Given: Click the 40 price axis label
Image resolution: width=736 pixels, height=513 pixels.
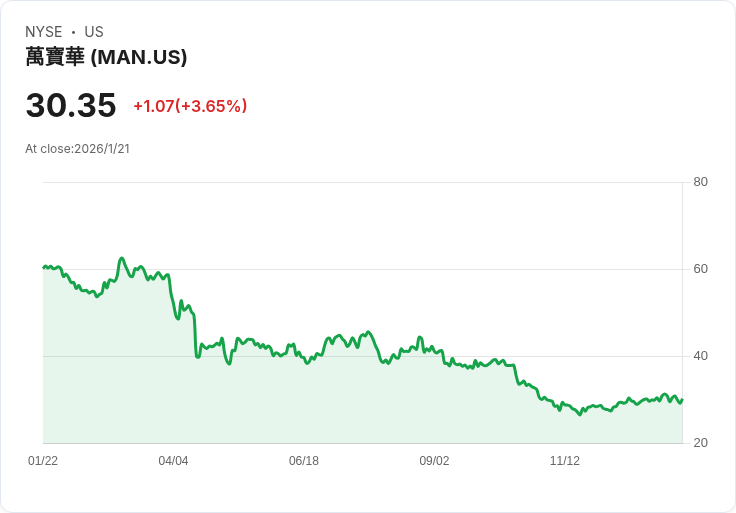Looking at the screenshot, I should point(700,356).
